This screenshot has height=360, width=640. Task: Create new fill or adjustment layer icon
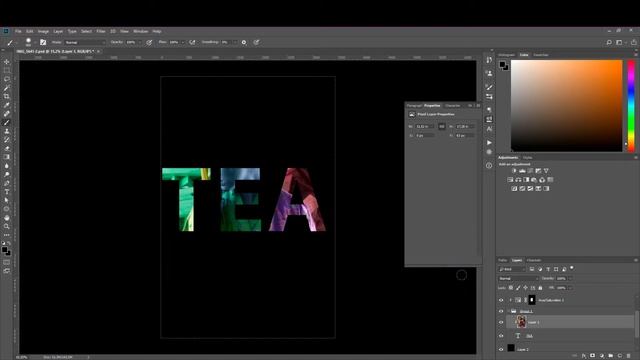tap(602, 356)
